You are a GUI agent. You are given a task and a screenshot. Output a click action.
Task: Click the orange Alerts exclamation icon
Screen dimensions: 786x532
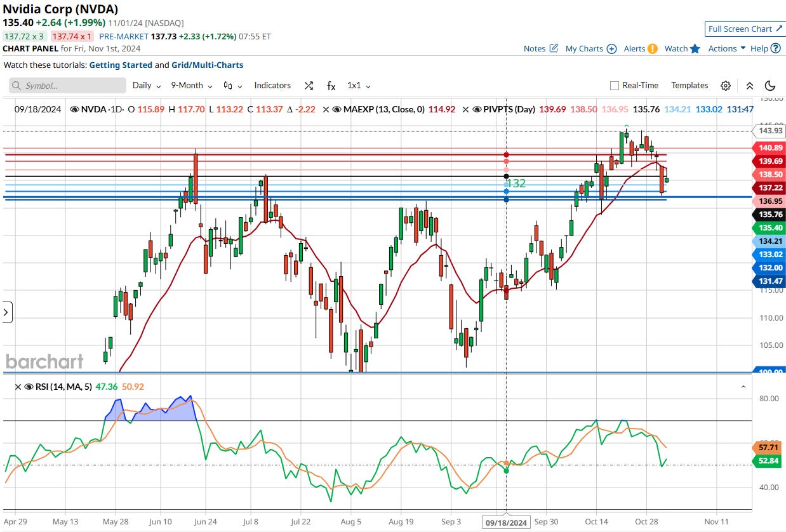[x=652, y=48]
